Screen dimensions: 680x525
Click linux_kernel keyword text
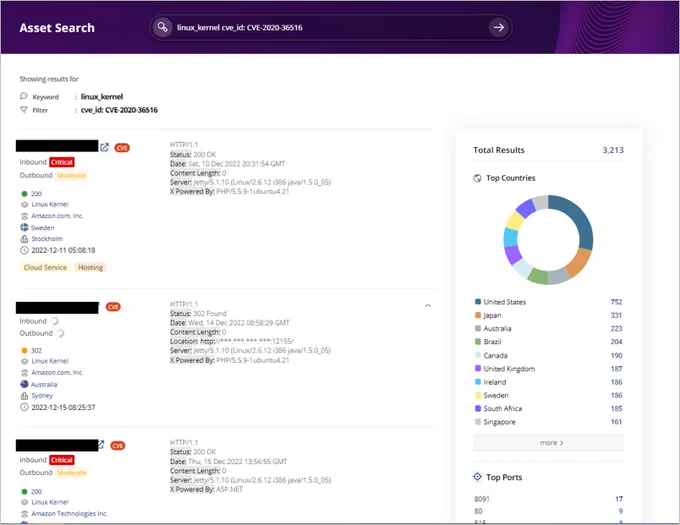pyautogui.click(x=102, y=97)
